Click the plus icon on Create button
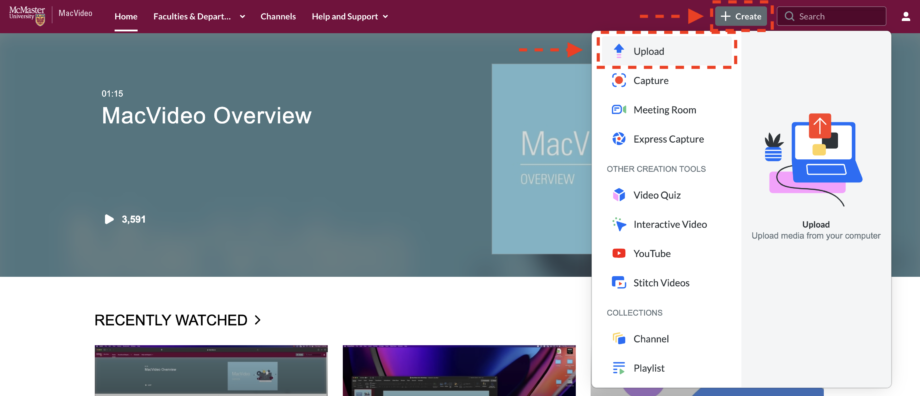920x396 pixels. [726, 16]
